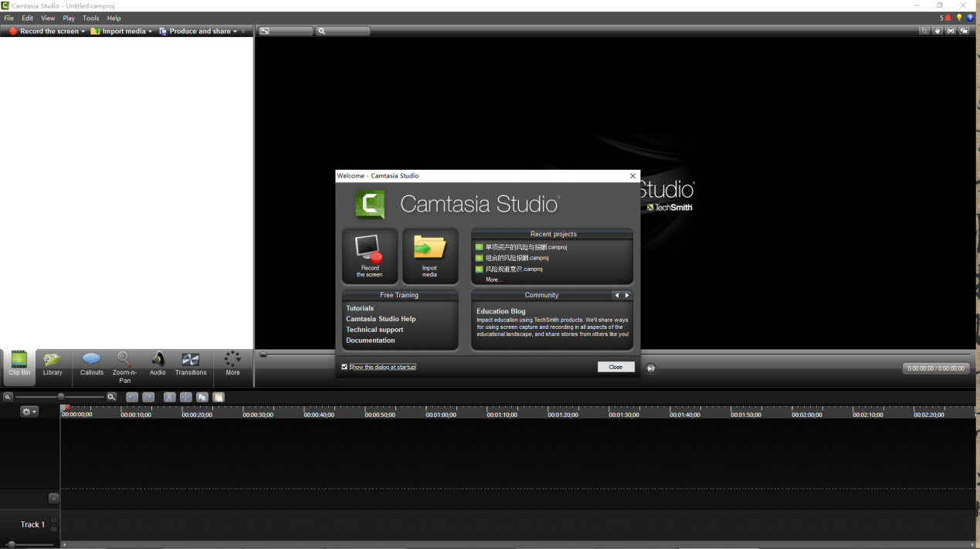Toggle the Track 1 lock icon
This screenshot has height=549, width=980.
54,529
